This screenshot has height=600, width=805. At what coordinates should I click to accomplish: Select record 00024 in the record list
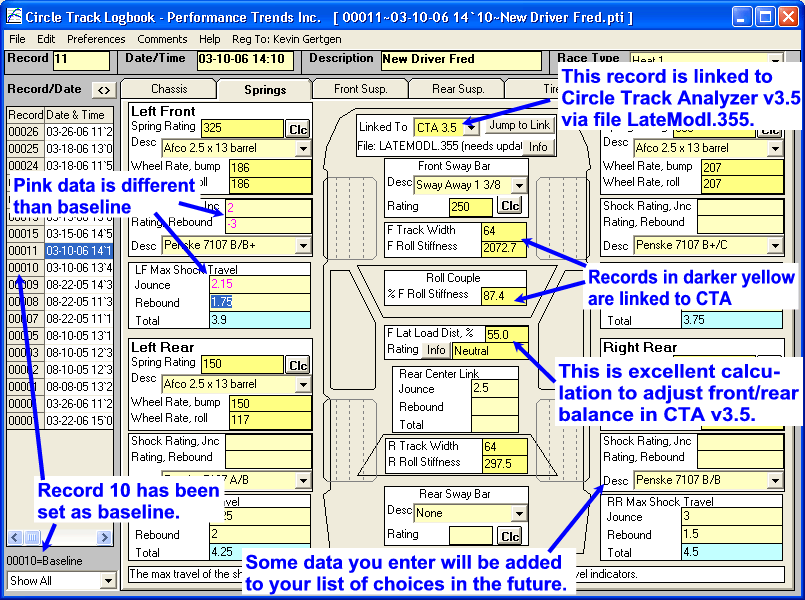[x=60, y=166]
